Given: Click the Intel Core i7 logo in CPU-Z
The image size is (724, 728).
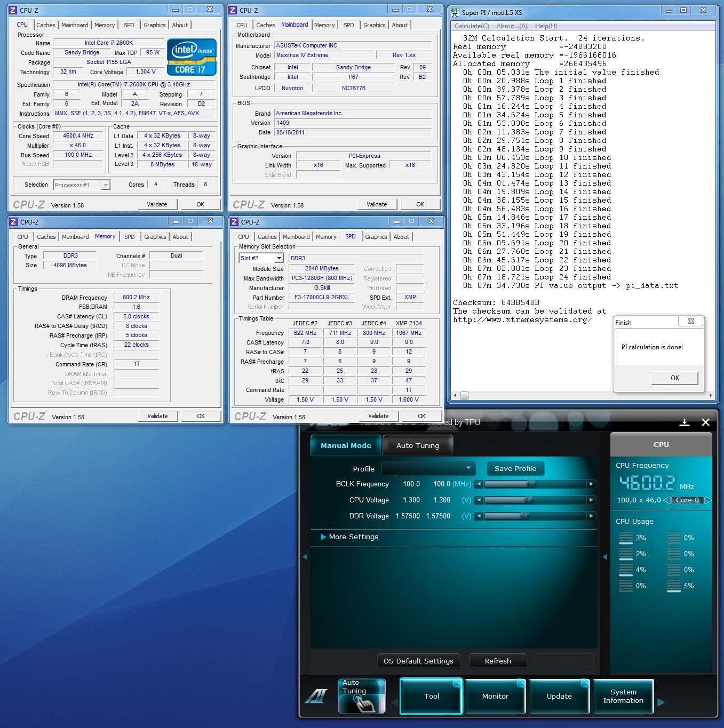Looking at the screenshot, I should coord(192,57).
